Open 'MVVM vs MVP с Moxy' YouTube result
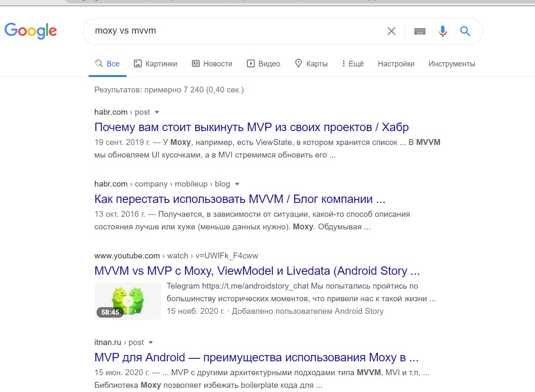Image resolution: width=535 pixels, height=392 pixels. [x=257, y=271]
